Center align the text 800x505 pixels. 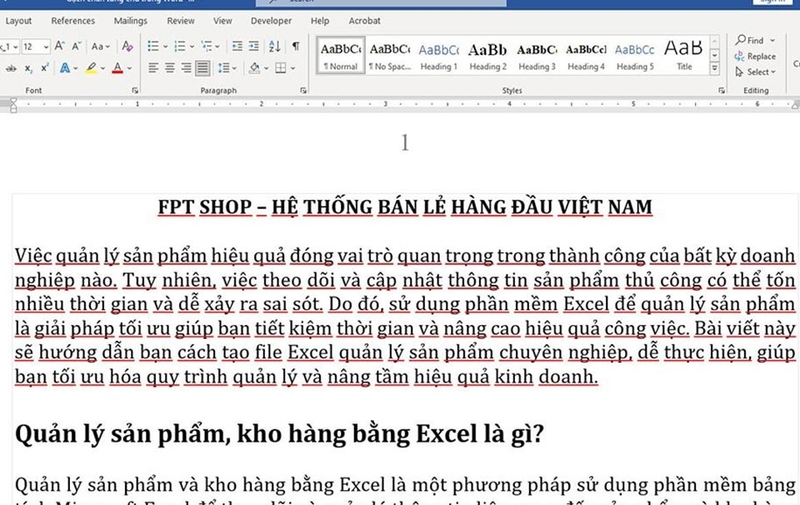(x=170, y=68)
